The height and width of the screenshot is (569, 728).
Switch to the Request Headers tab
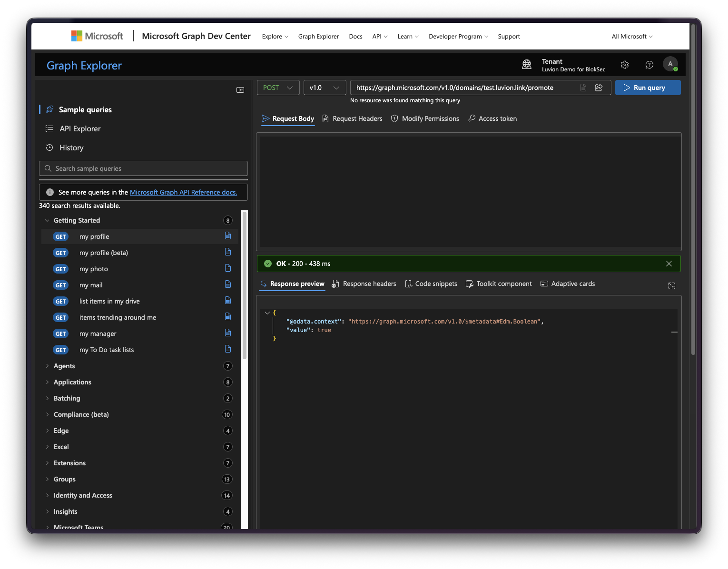(353, 118)
